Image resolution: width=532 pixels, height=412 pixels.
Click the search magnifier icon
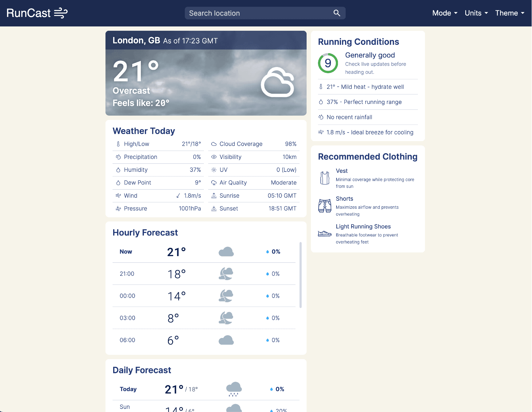tap(337, 13)
